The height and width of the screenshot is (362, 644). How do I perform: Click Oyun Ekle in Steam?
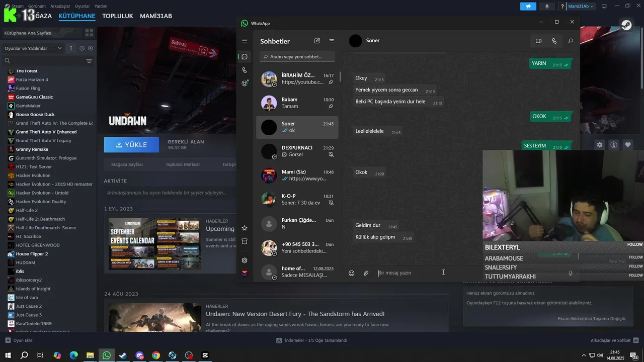[19, 340]
